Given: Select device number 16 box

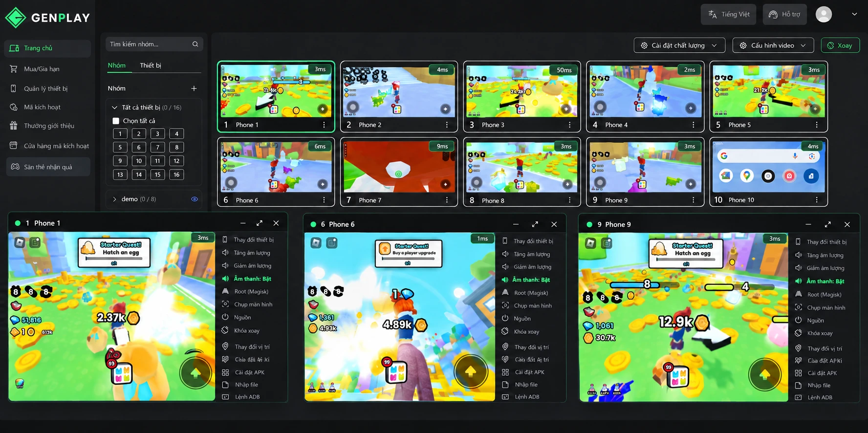Looking at the screenshot, I should 176,174.
